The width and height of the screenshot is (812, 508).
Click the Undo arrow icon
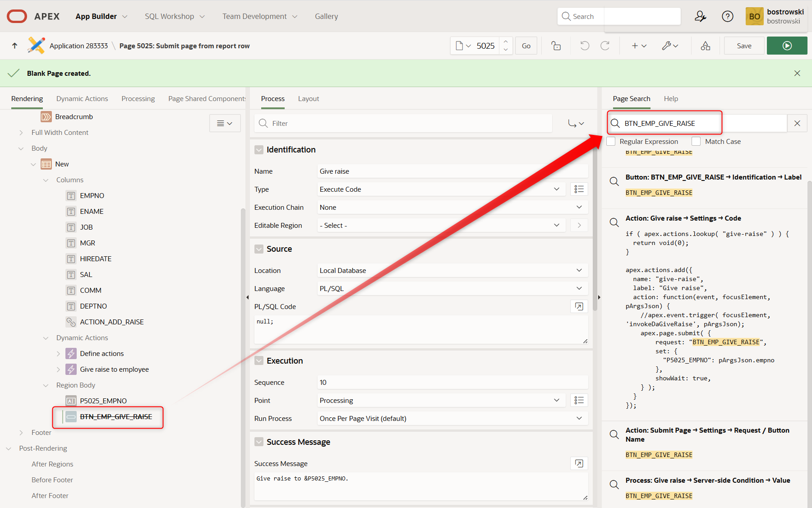pyautogui.click(x=585, y=46)
